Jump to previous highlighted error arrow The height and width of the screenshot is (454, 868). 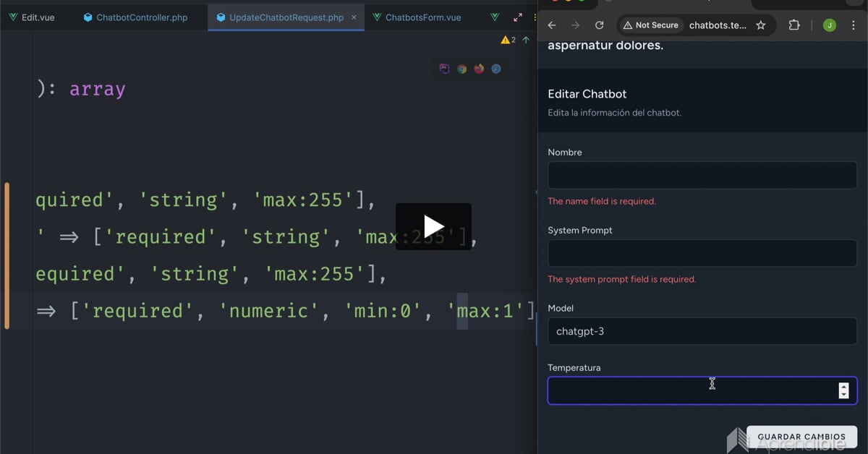[x=526, y=40]
